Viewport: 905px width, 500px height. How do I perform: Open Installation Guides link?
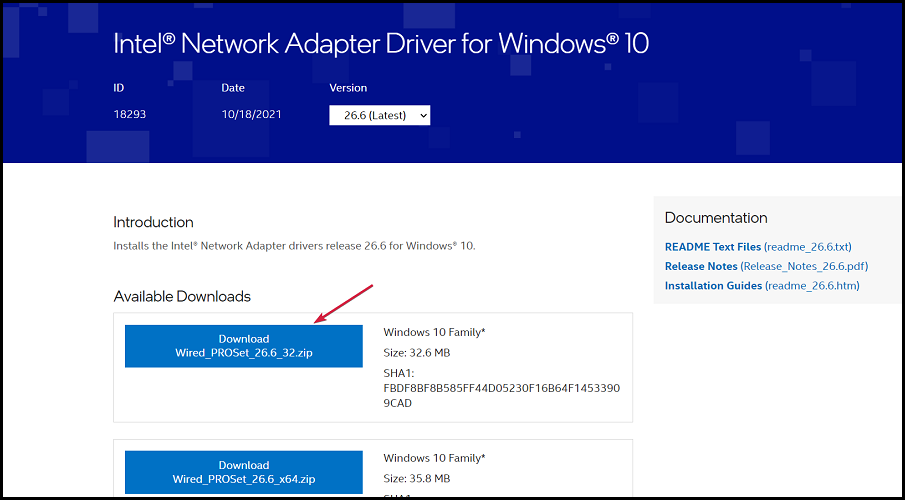click(762, 285)
